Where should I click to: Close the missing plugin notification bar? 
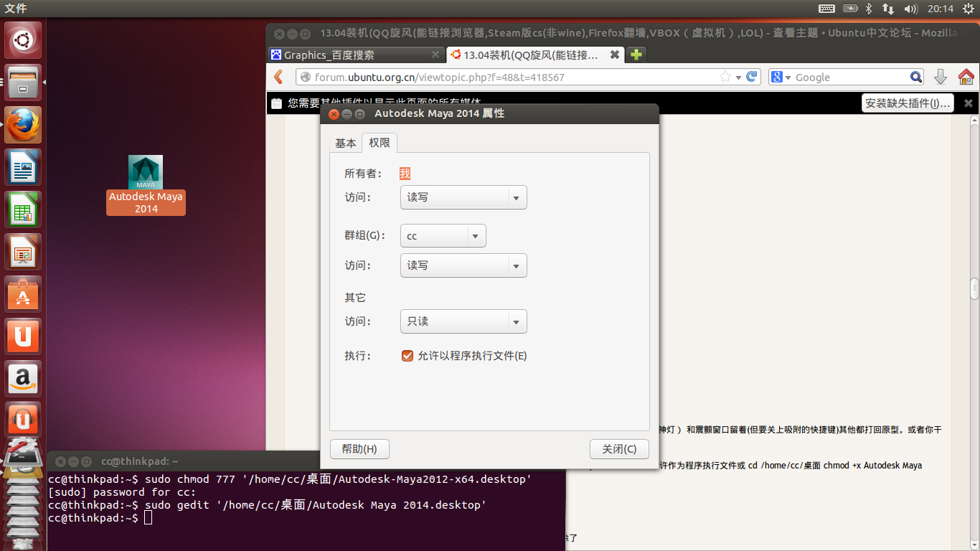[x=968, y=103]
